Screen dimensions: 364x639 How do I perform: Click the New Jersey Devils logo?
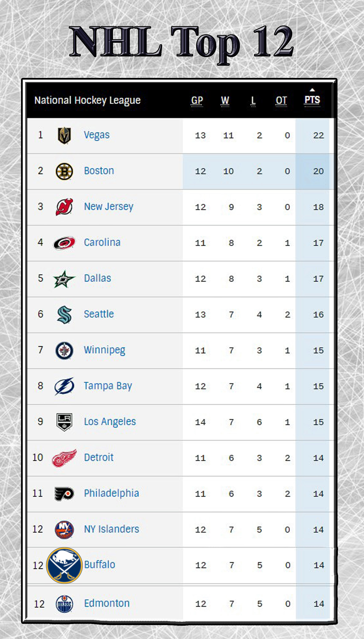coord(64,207)
